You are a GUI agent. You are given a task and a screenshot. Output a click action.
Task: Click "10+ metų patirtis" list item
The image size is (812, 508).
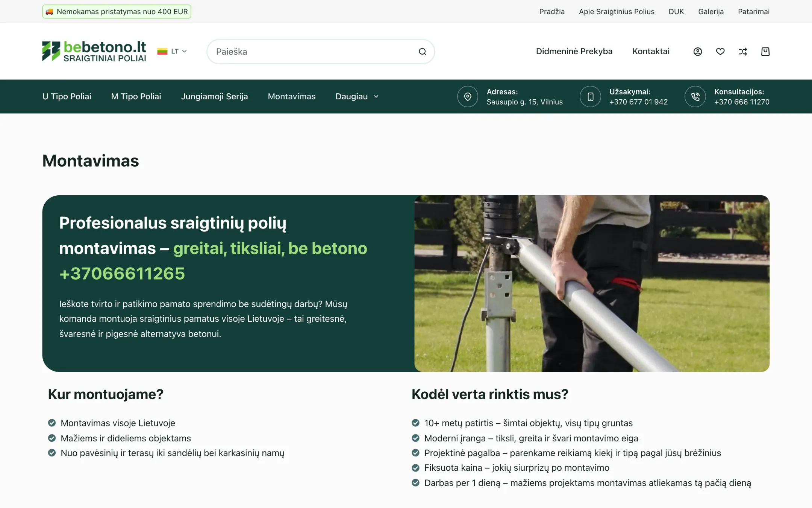pyautogui.click(x=528, y=423)
